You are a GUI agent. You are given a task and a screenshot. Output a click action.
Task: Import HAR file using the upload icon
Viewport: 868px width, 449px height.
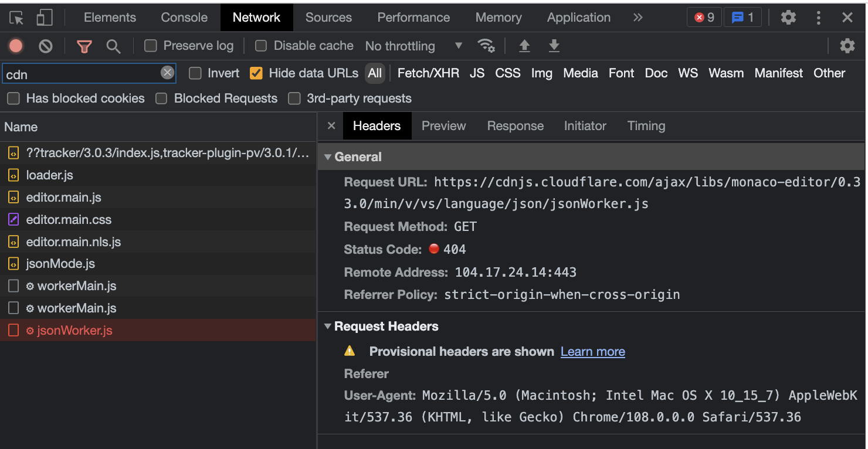pos(524,46)
